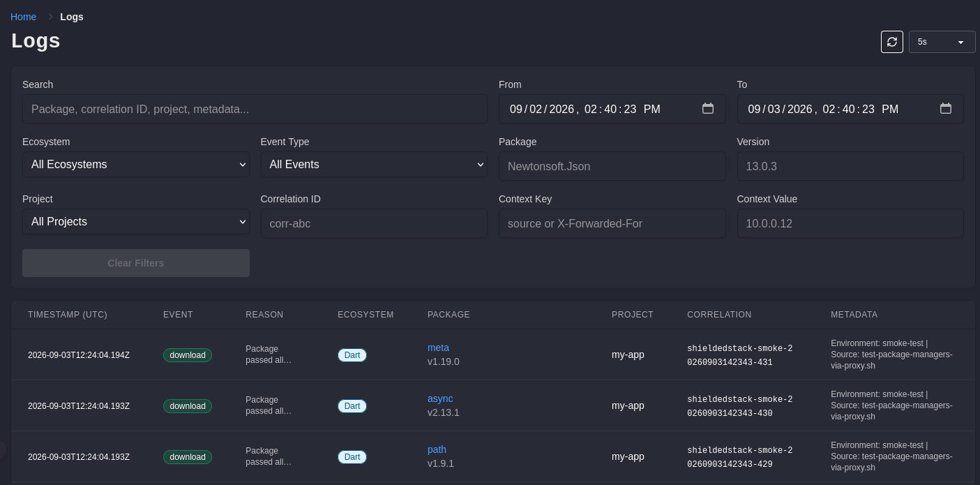Viewport: 980px width, 485px height.
Task: Click the refresh logs icon button
Action: 892,42
